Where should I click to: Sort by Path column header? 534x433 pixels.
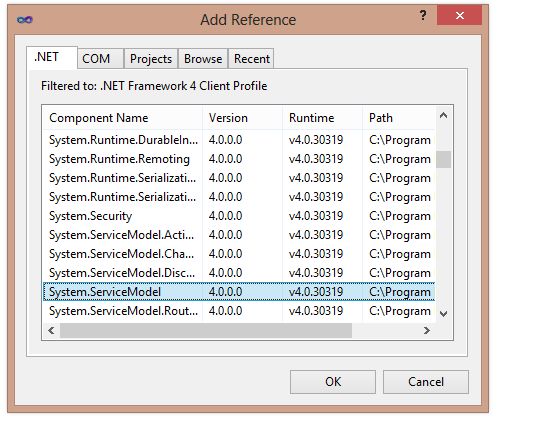coord(399,118)
